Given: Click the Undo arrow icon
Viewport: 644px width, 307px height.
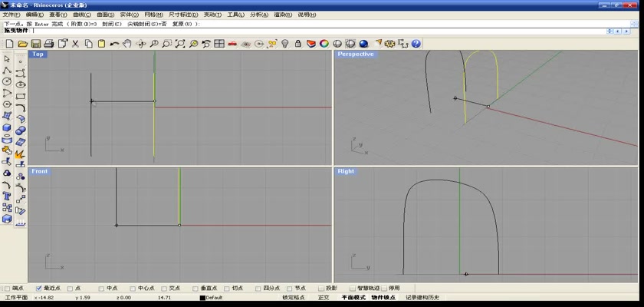Looking at the screenshot, I should pyautogui.click(x=114, y=44).
